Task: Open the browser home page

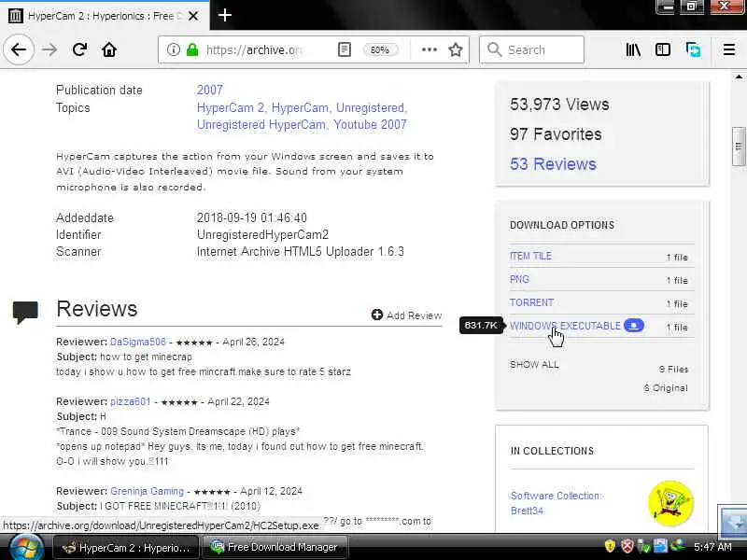Action: pyautogui.click(x=109, y=49)
